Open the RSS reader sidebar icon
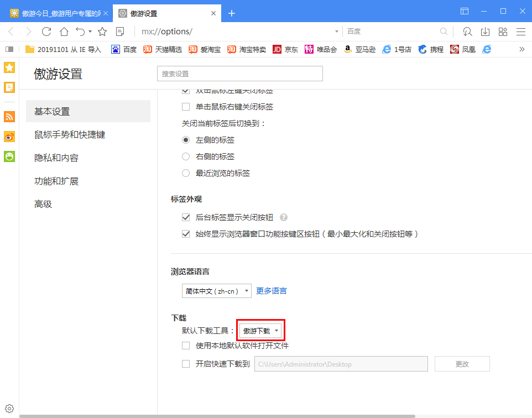Image resolution: width=532 pixels, height=418 pixels. [9, 117]
